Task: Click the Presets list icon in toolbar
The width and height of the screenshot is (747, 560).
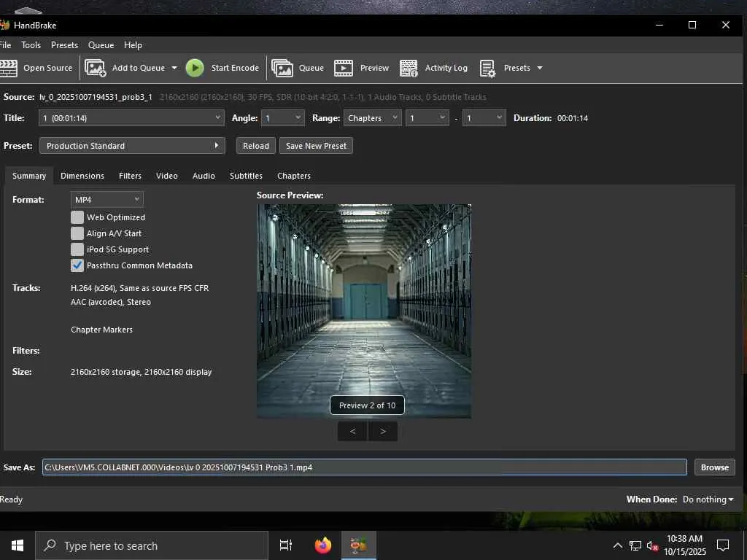Action: point(487,68)
